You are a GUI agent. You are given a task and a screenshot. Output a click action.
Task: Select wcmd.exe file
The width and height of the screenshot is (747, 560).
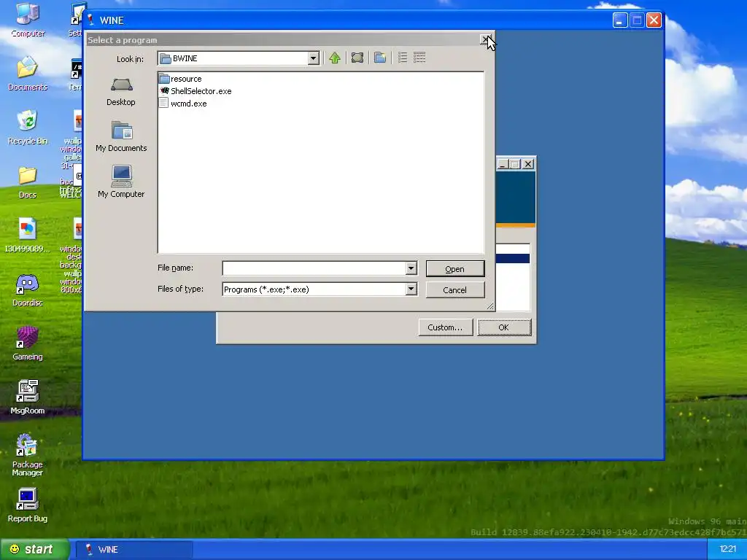183,104
